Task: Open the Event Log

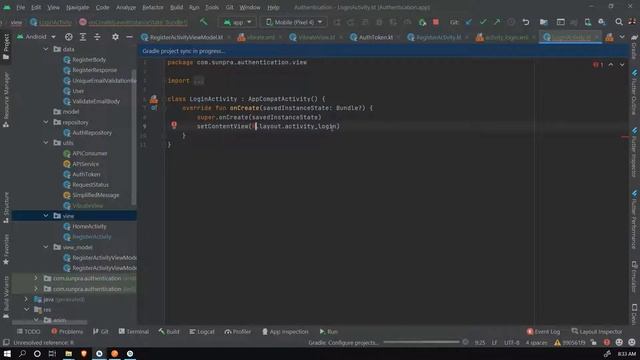Action: [x=543, y=331]
